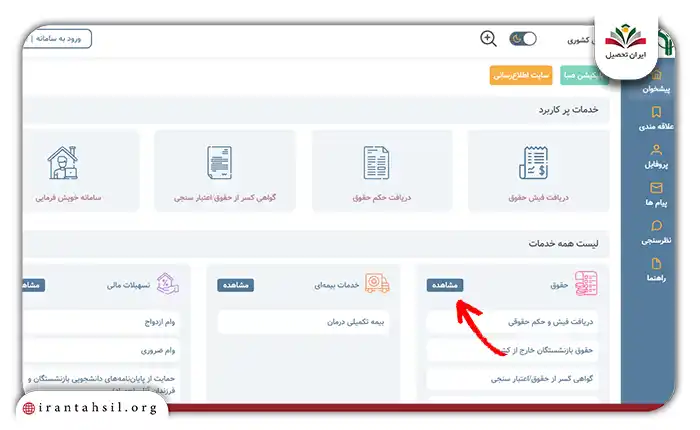
Task: Select دریافت فیش و حکم حقوقی item
Action: (x=512, y=322)
